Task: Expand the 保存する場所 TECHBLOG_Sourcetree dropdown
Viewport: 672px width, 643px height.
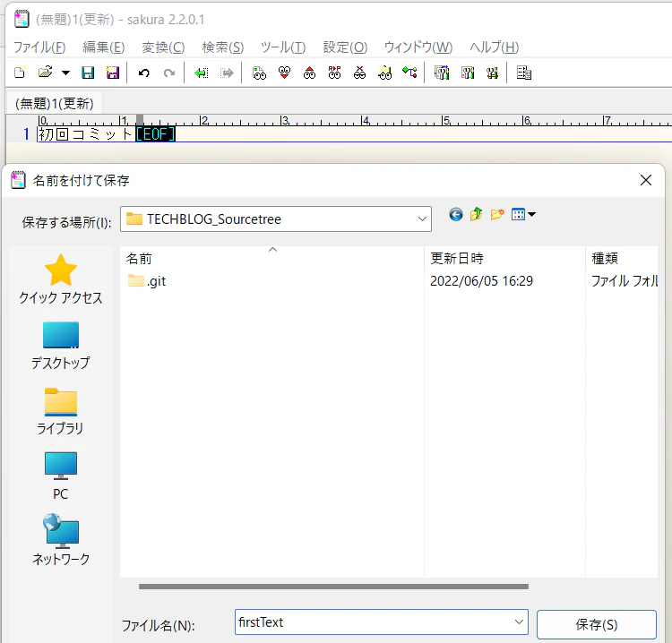Action: pos(422,219)
